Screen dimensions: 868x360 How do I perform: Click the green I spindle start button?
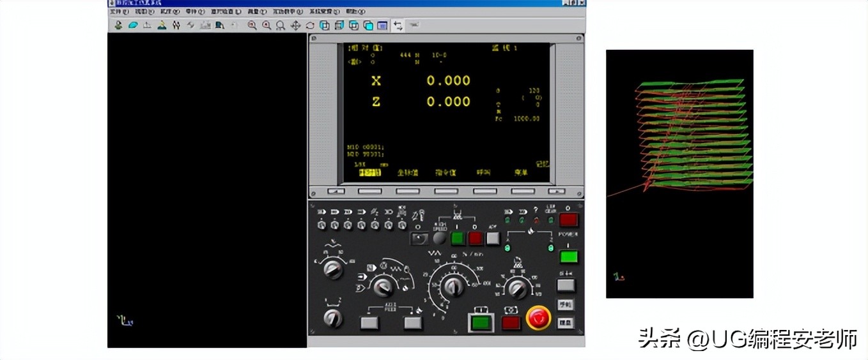tap(458, 239)
